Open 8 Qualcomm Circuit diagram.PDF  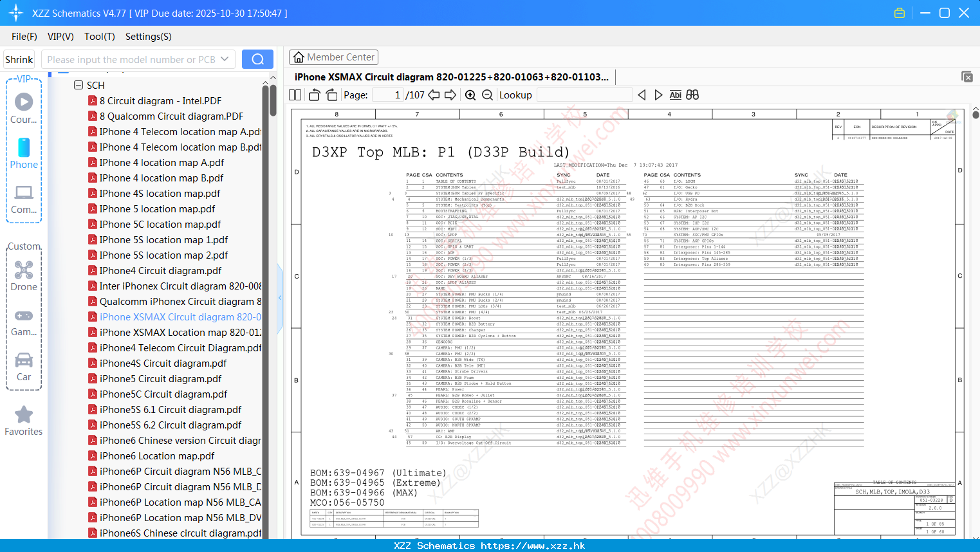pos(171,116)
